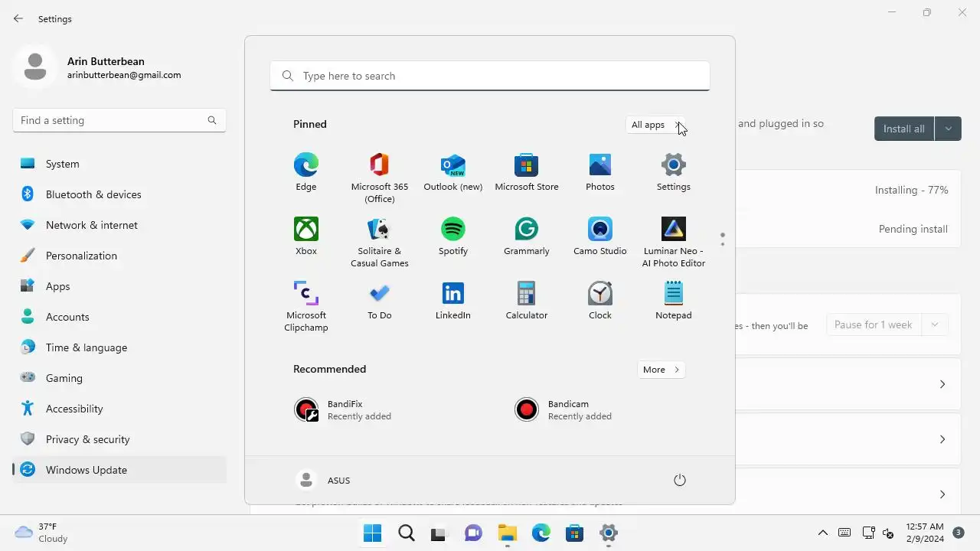Open Settings from pinned apps
Image resolution: width=980 pixels, height=551 pixels.
[674, 172]
